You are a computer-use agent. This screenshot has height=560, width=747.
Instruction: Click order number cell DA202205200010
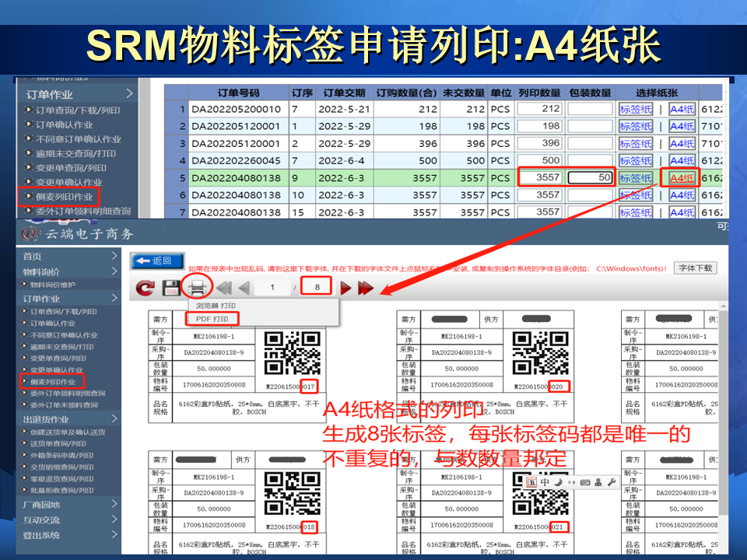[238, 109]
